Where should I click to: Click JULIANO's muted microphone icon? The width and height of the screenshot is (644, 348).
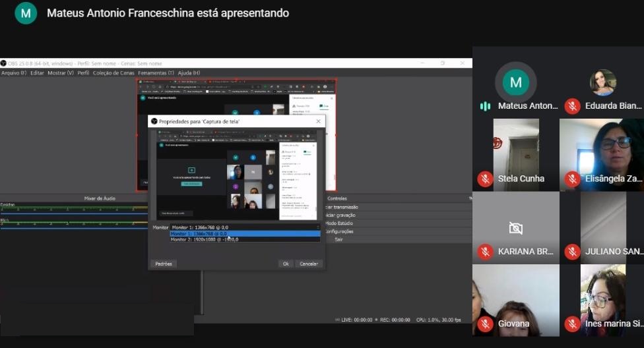[572, 251]
